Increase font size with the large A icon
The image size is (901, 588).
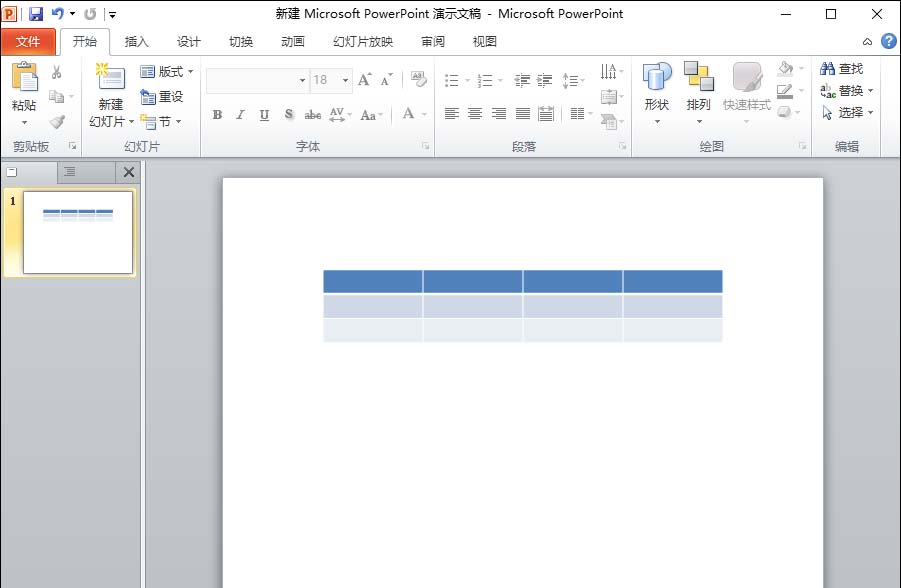(x=365, y=80)
